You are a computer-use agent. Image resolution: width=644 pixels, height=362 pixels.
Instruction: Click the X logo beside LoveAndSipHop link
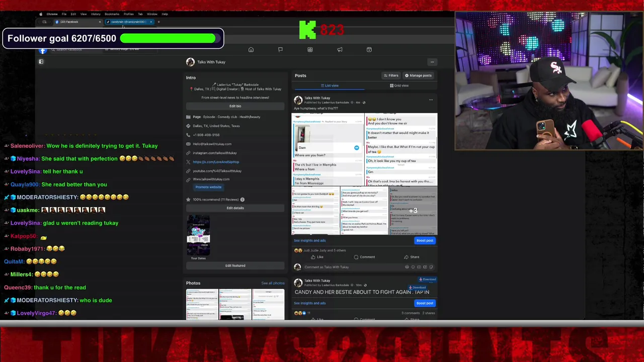[188, 162]
